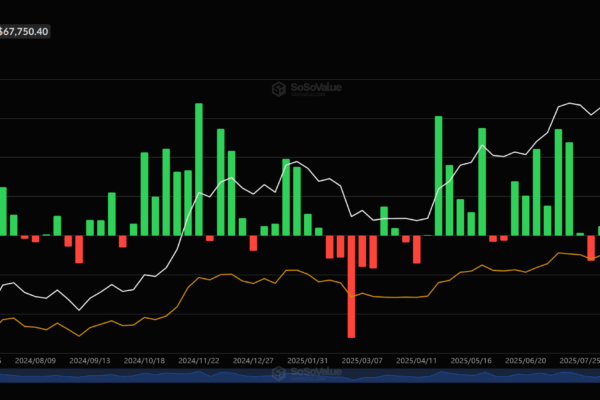Click the $67,750.40 price label
Image resolution: width=600 pixels, height=400 pixels.
[x=26, y=31]
